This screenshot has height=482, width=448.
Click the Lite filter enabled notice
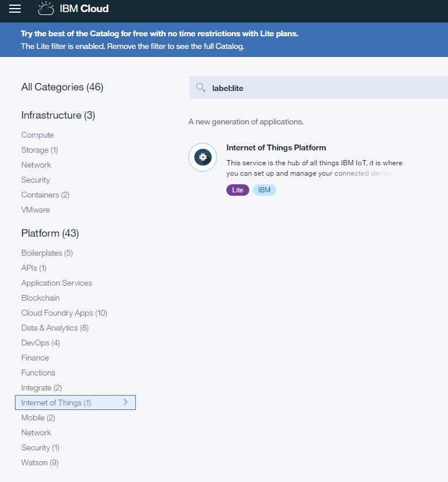132,47
